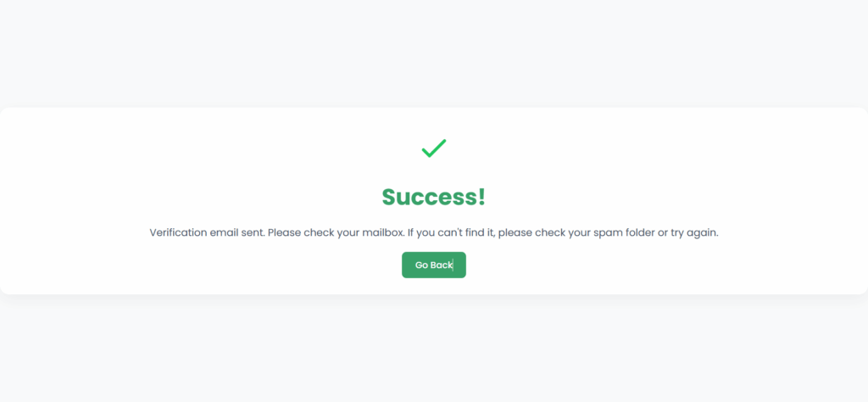Image resolution: width=868 pixels, height=402 pixels.
Task: Click the word "email" in the message
Action: tap(226, 232)
